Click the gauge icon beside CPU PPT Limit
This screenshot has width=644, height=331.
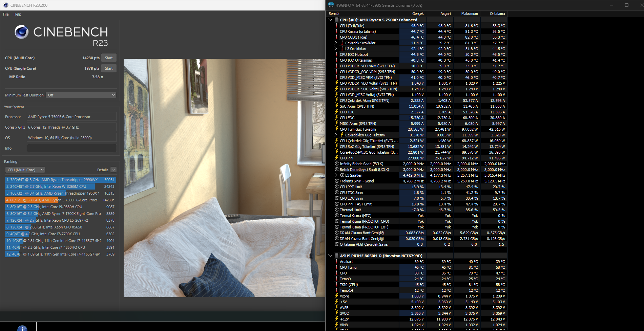click(337, 187)
